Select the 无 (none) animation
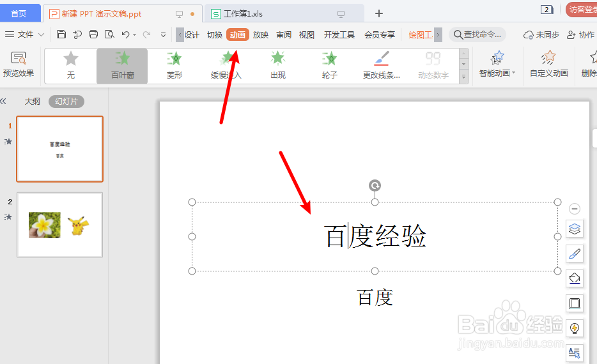The image size is (597, 364). click(71, 65)
